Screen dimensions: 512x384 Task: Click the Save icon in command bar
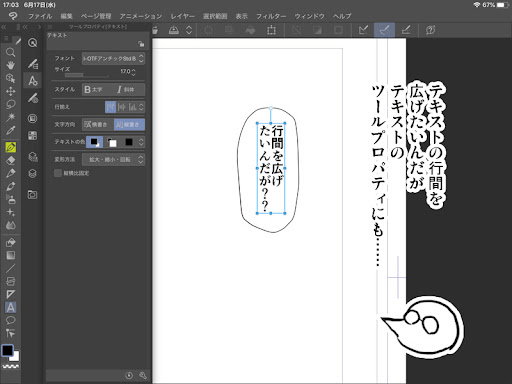(x=174, y=30)
